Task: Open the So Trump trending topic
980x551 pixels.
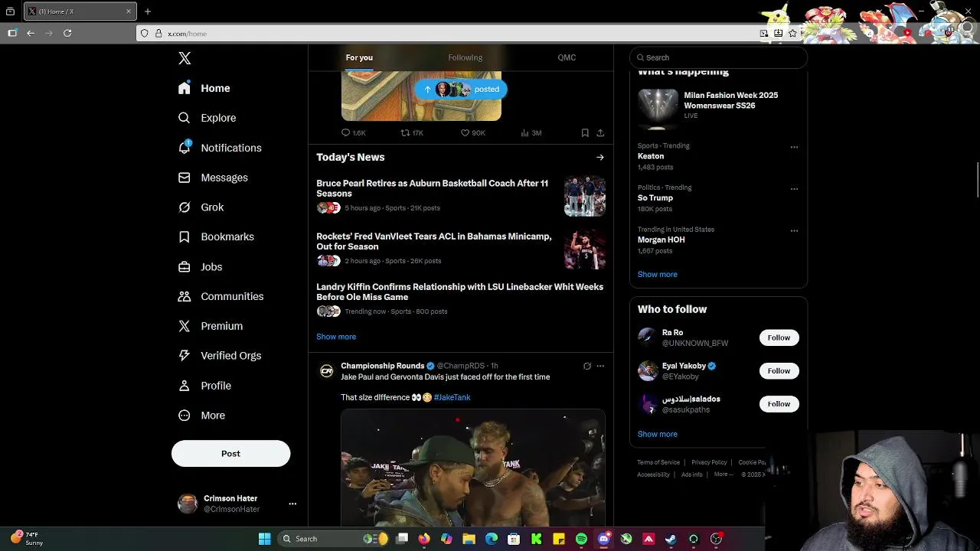Action: [x=655, y=197]
